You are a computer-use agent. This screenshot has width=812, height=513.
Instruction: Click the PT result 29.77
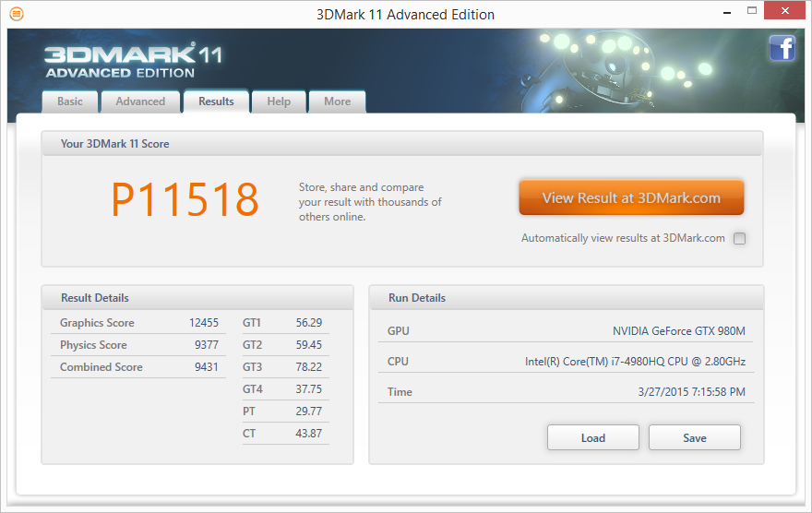click(308, 411)
